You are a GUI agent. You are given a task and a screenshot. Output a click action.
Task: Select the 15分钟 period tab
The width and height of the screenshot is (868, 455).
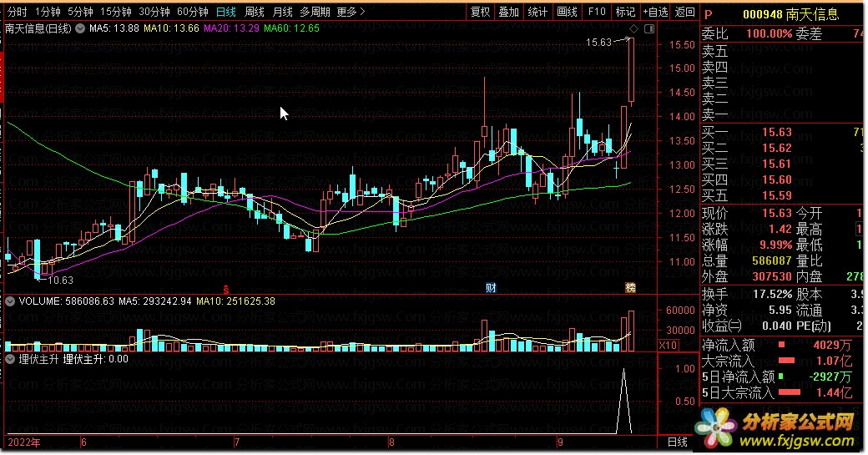[x=116, y=12]
